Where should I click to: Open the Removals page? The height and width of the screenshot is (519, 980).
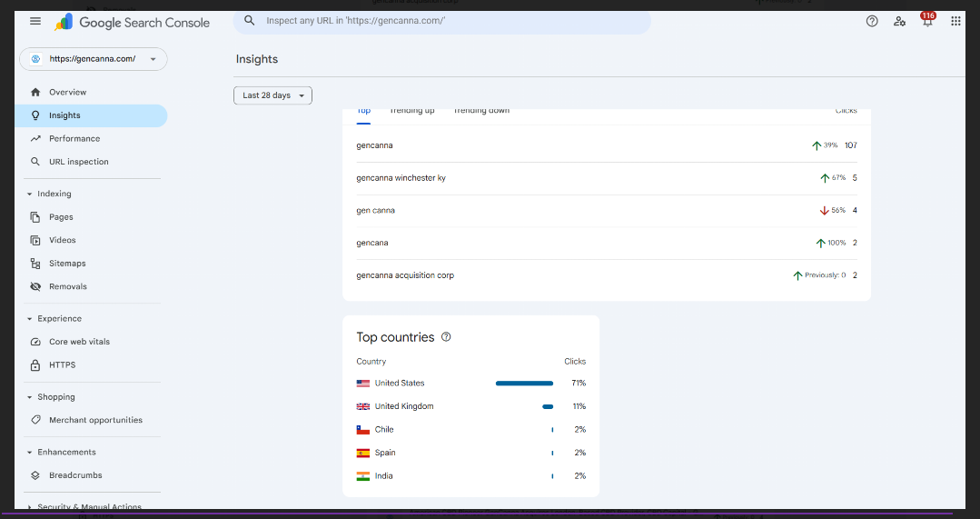click(68, 286)
